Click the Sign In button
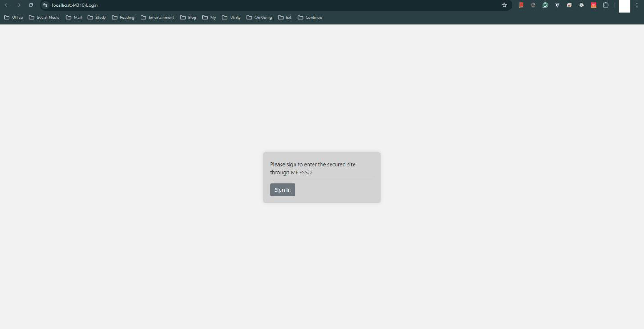Screen dimensions: 644x329 pos(282,189)
